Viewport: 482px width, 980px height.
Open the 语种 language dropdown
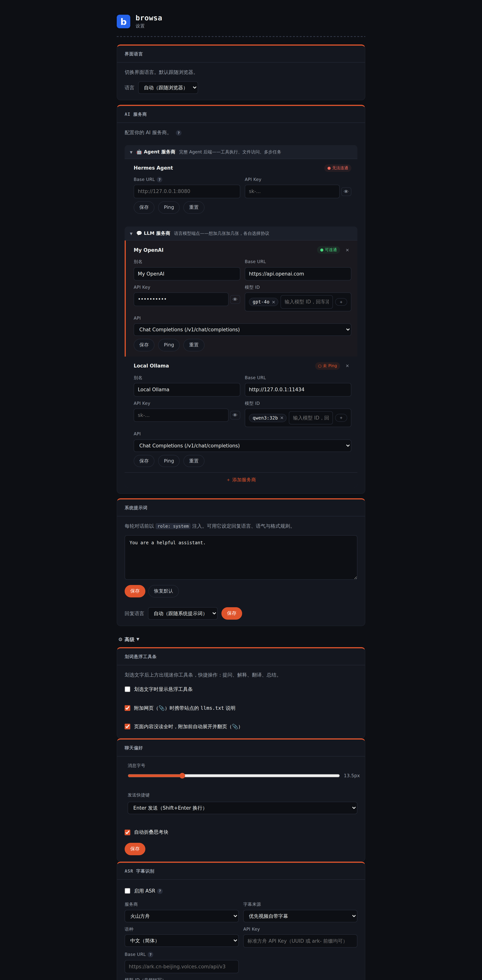pyautogui.click(x=181, y=940)
